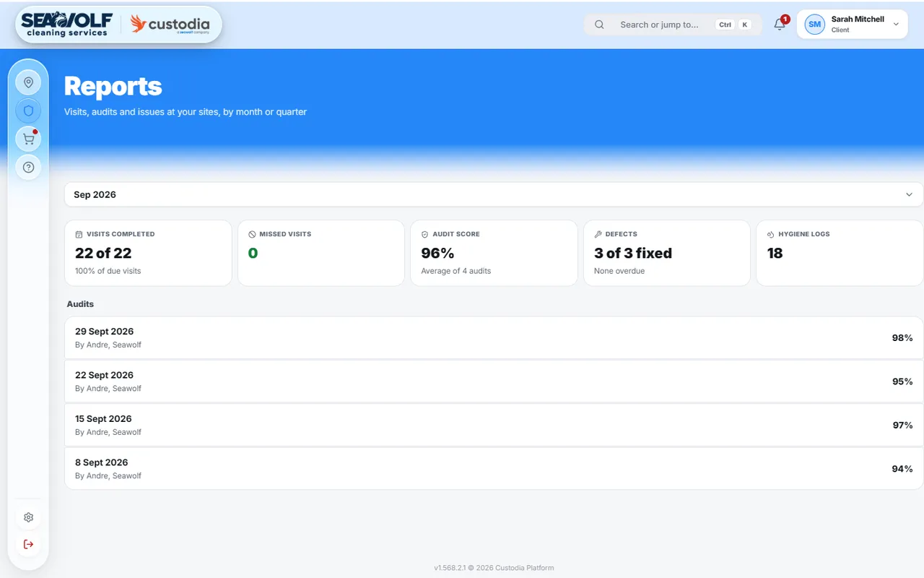Click the Visits Completed calendar icon

79,234
